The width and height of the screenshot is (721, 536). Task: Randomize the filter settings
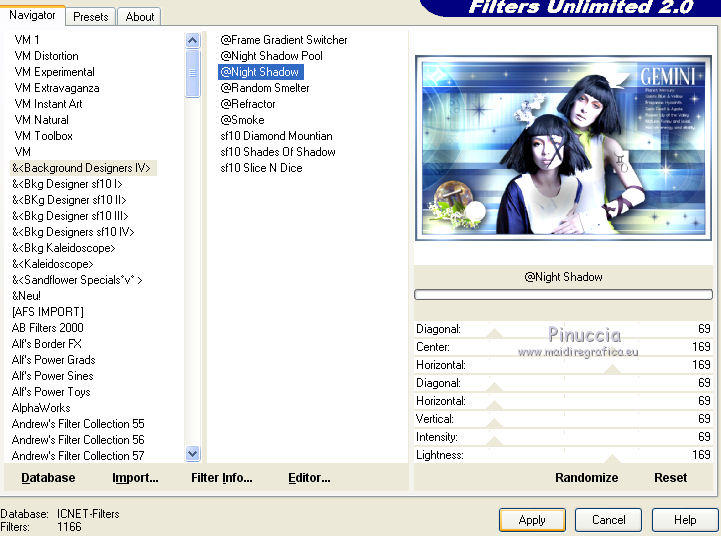tap(586, 478)
